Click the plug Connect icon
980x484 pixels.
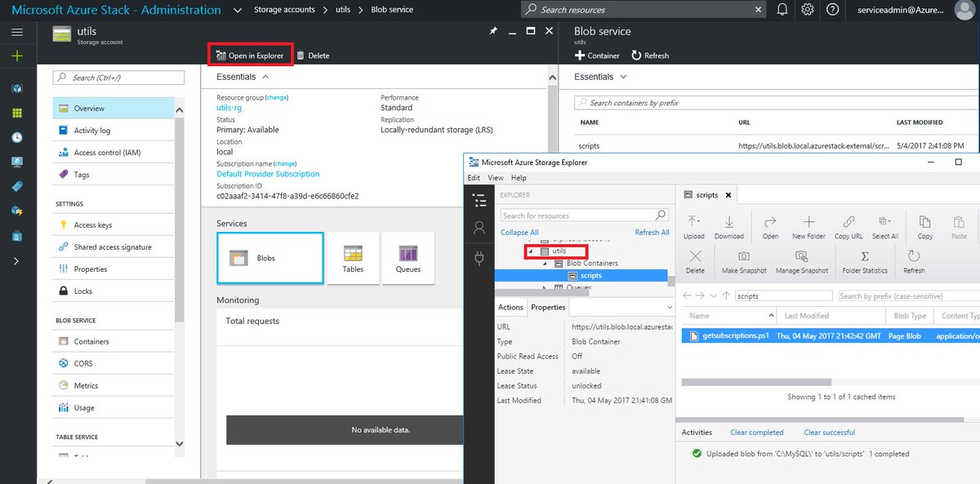pyautogui.click(x=479, y=259)
